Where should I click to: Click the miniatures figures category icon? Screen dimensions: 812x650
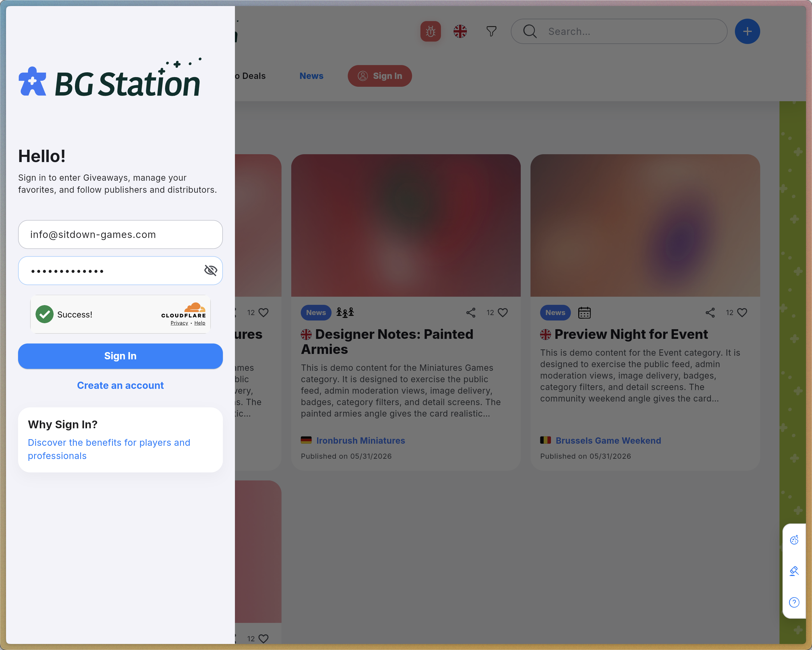point(345,313)
